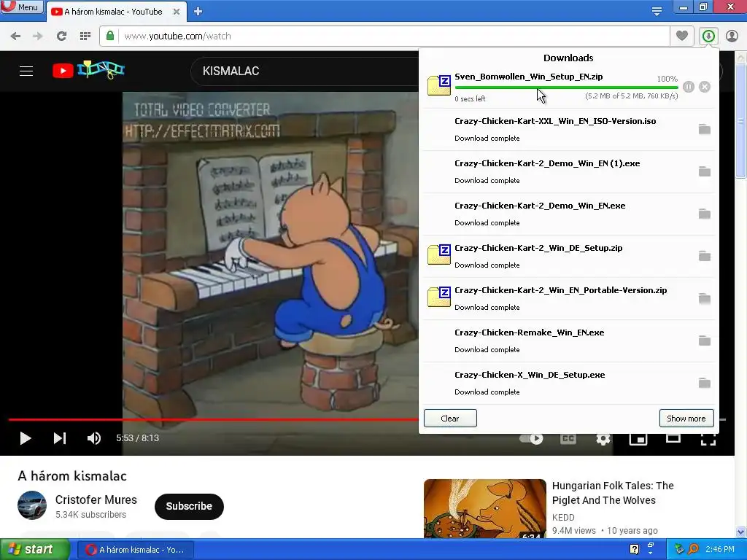Click the green padlock security icon
This screenshot has width=747, height=560.
[x=110, y=36]
